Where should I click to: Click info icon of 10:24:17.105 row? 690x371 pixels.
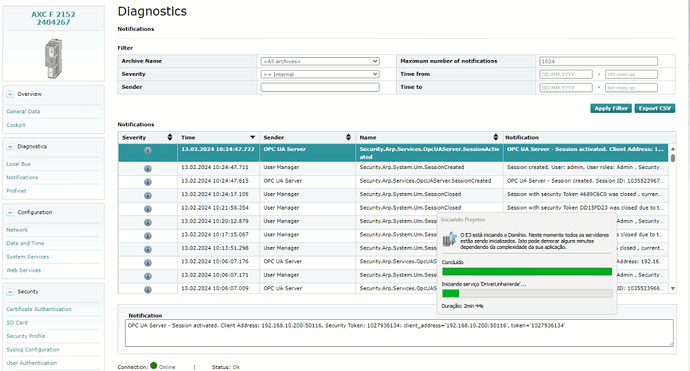(x=148, y=195)
